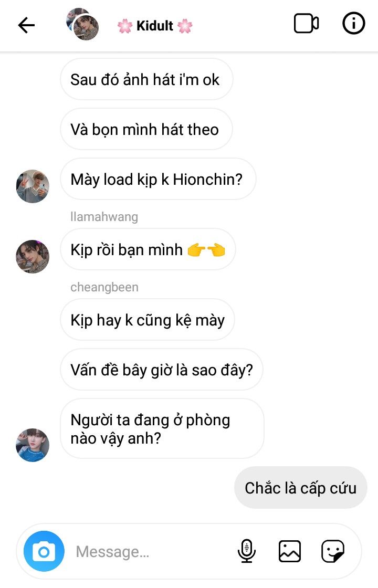This screenshot has width=378, height=588.
Task: Open the Kidult group chat title
Action: pos(155,26)
